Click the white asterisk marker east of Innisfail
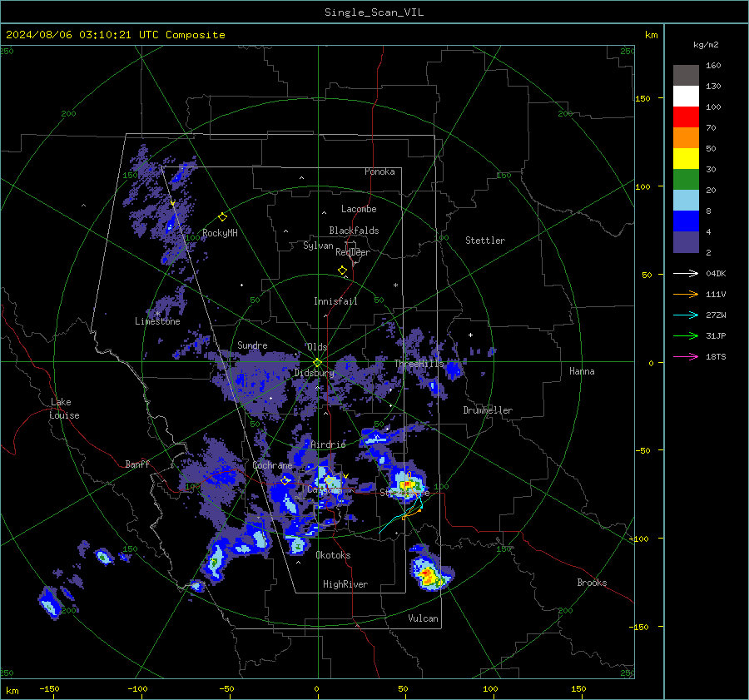This screenshot has width=749, height=700. click(395, 285)
